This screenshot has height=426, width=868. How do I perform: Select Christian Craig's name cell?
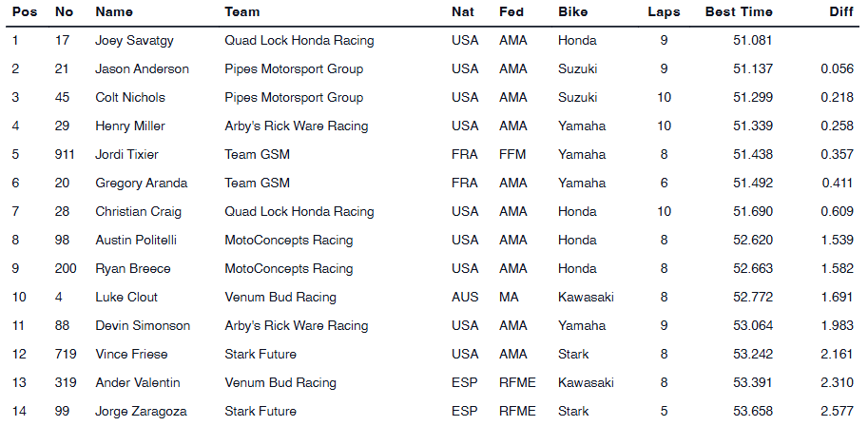(x=138, y=212)
